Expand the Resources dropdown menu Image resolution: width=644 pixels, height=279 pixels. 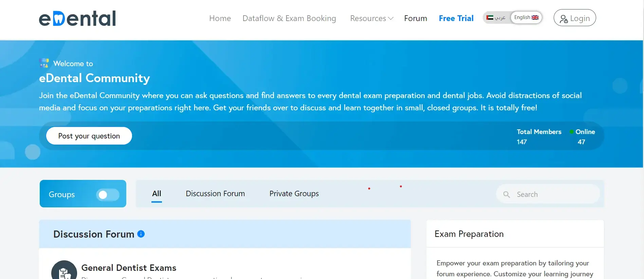coord(372,18)
